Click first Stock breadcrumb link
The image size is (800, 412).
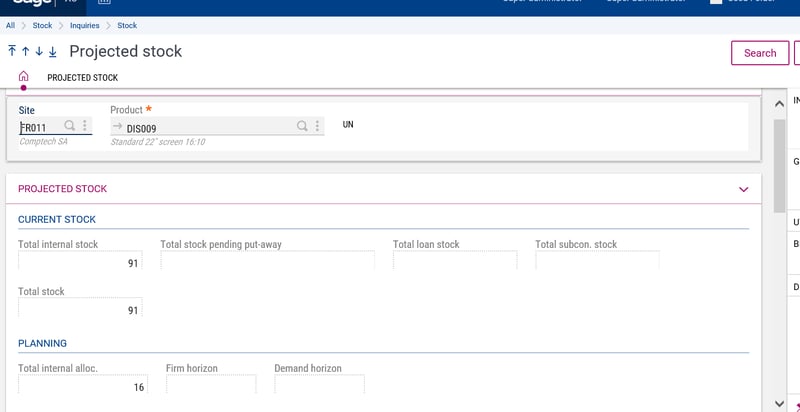pos(43,25)
